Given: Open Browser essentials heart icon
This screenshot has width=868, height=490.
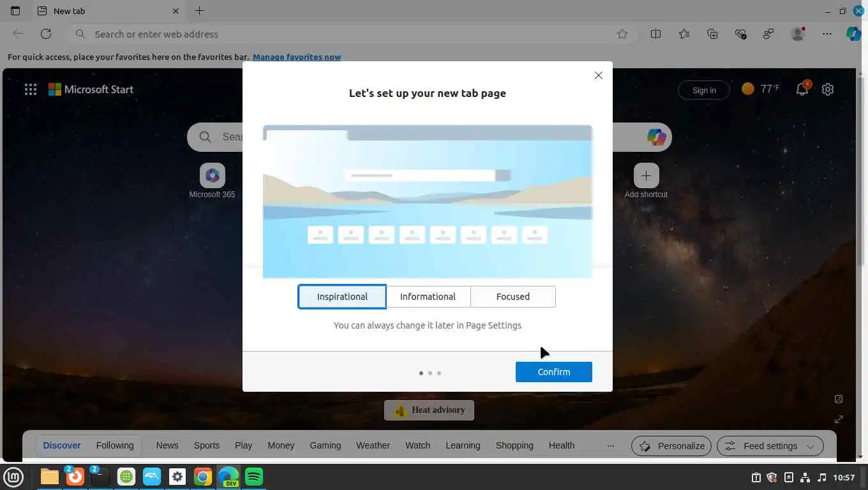Looking at the screenshot, I should pos(740,34).
